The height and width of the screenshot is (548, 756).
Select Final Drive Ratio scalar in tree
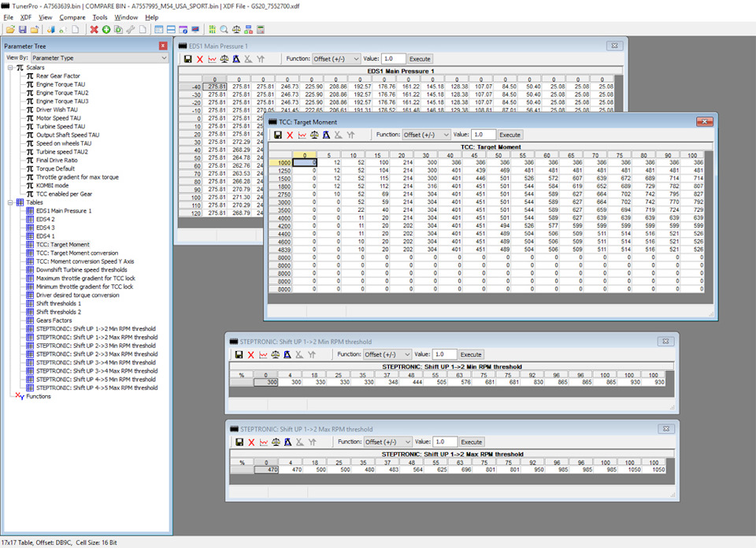click(56, 160)
